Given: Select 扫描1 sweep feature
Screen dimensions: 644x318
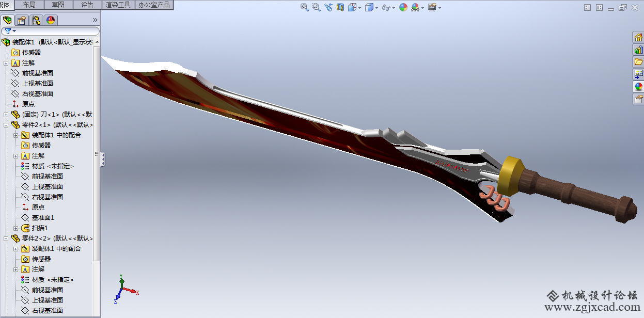Looking at the screenshot, I should 35,228.
